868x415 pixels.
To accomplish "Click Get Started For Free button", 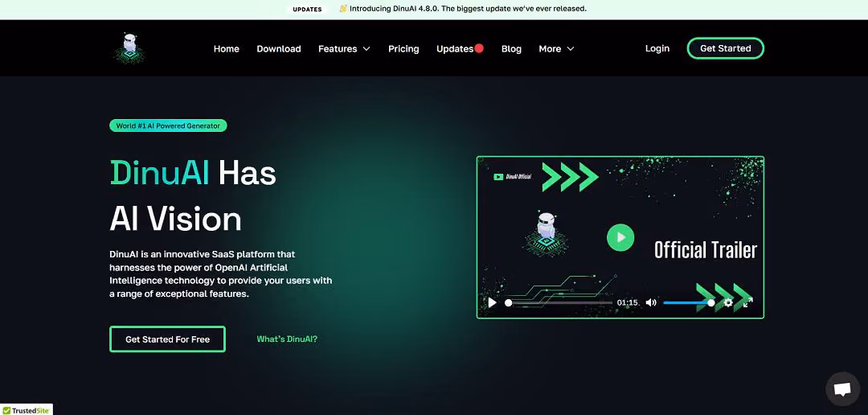I will coord(168,339).
